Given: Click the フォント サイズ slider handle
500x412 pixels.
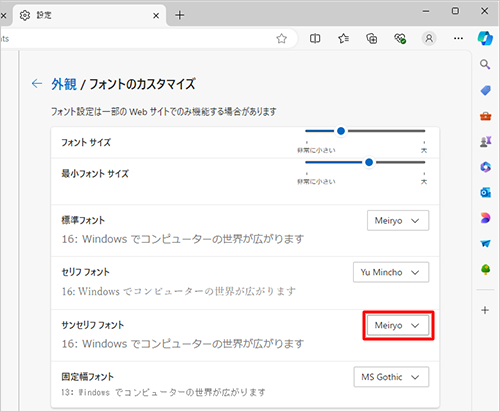Looking at the screenshot, I should click(341, 131).
